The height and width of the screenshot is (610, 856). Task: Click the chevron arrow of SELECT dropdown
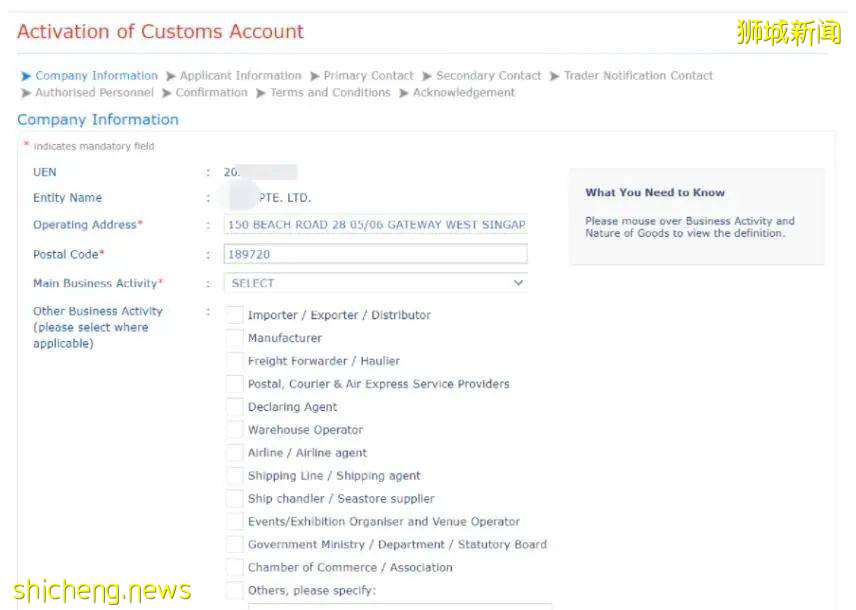pos(518,282)
